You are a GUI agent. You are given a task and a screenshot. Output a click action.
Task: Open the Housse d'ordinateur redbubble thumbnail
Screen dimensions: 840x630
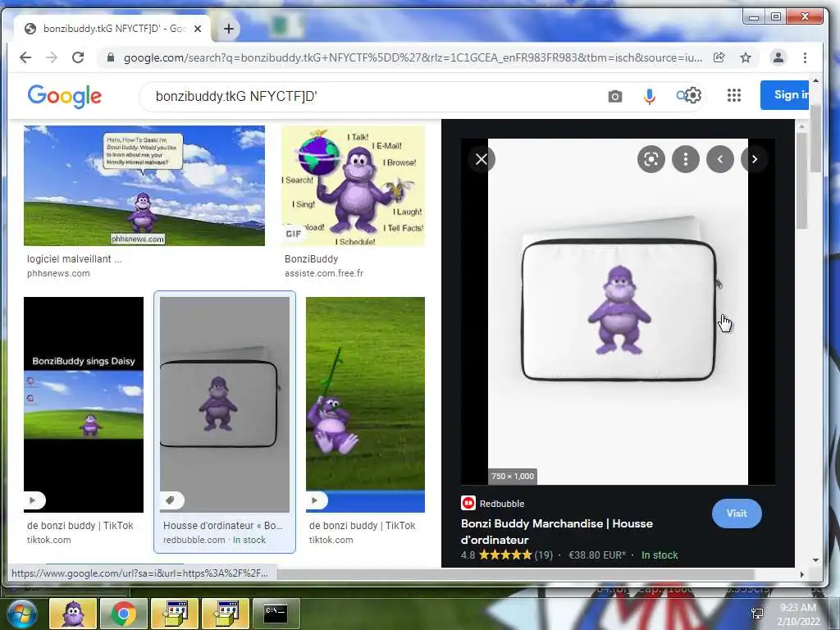pyautogui.click(x=225, y=404)
